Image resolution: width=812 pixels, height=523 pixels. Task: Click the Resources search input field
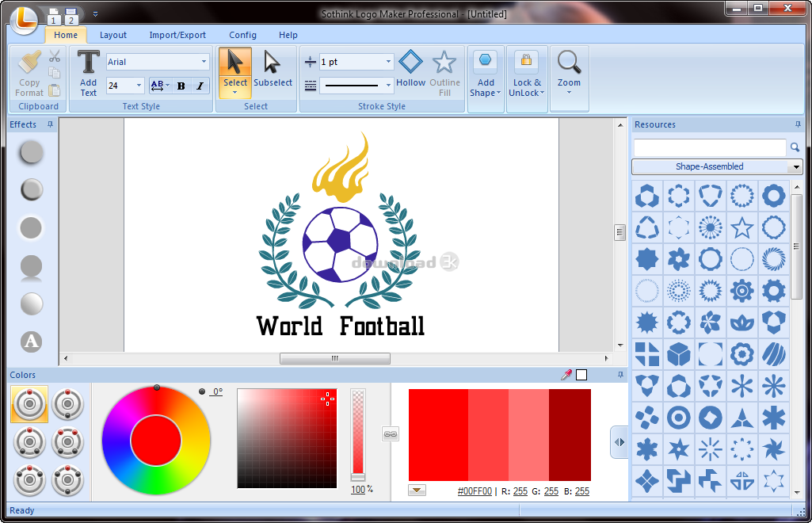click(x=709, y=147)
